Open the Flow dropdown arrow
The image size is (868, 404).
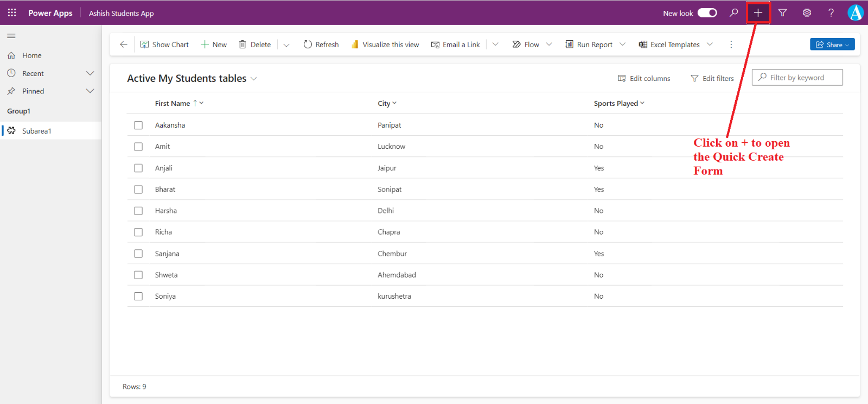point(549,45)
